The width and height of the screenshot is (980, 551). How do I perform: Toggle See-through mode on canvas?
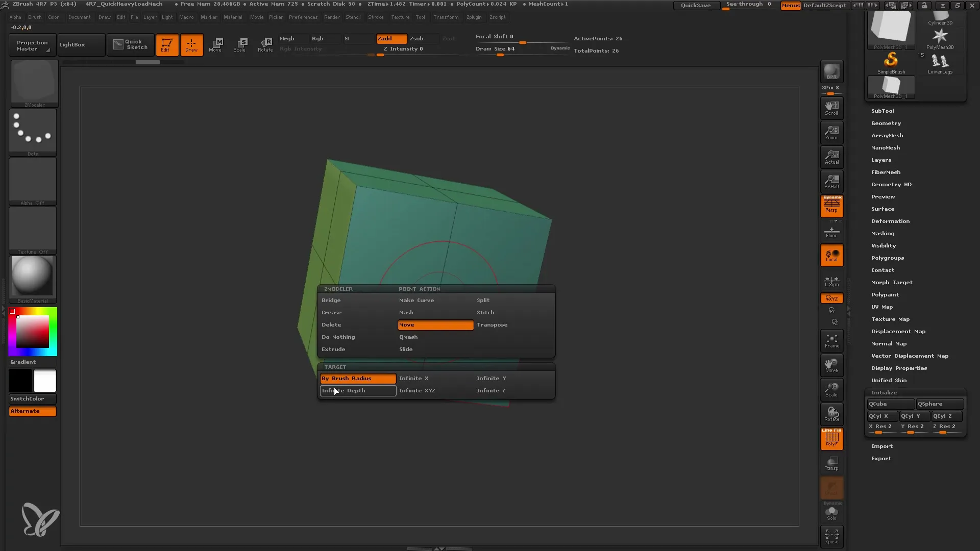tap(748, 6)
